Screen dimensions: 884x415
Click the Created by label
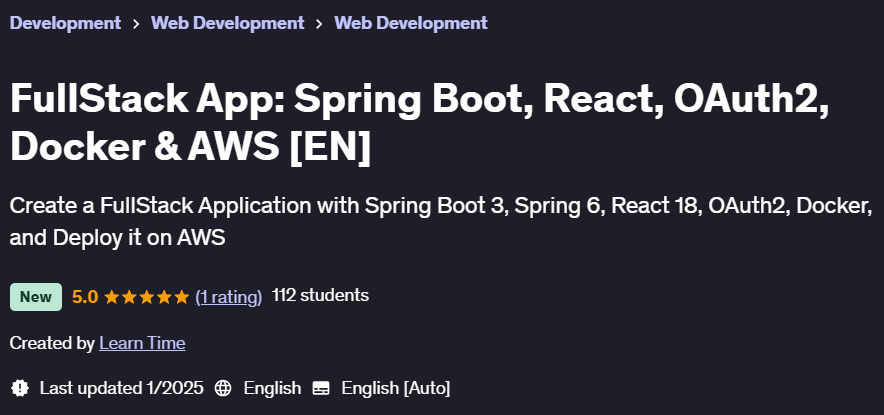click(52, 343)
